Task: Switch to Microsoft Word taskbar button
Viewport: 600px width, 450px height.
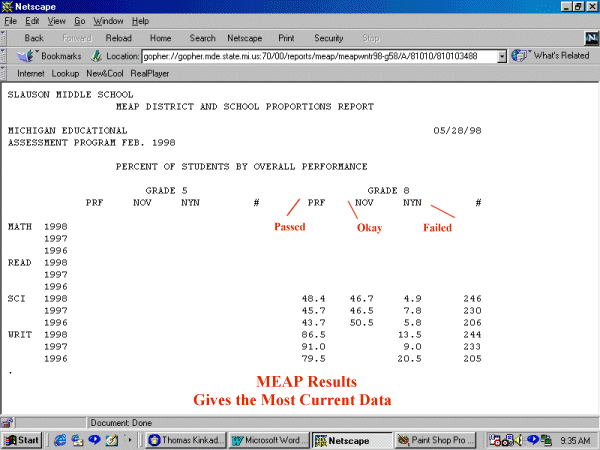Action: click(268, 440)
